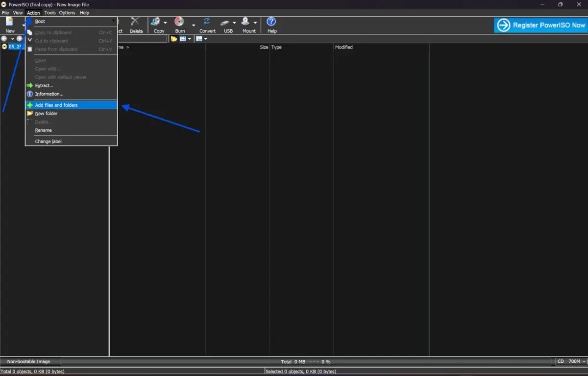Image resolution: width=588 pixels, height=376 pixels.
Task: Click the Mount virtual drive icon
Action: pos(246,22)
